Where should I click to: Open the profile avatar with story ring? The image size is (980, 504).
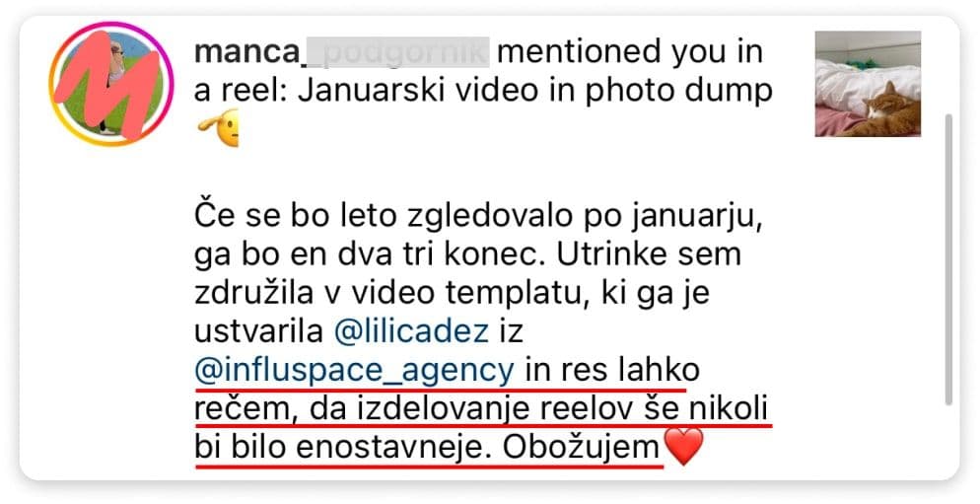coord(111,84)
